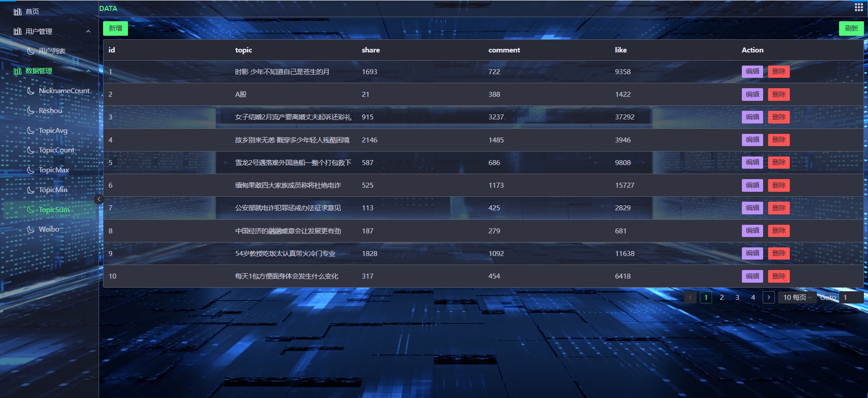Go to previous page arrow in pagination
This screenshot has height=398, width=868.
click(690, 297)
